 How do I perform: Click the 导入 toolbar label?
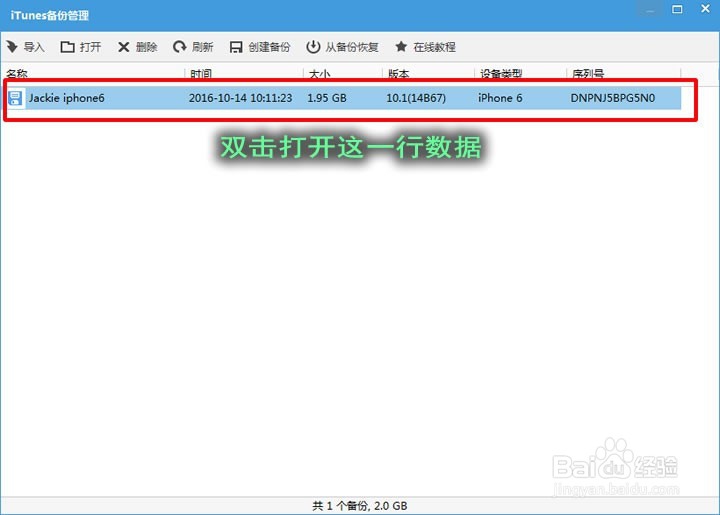(x=34, y=47)
